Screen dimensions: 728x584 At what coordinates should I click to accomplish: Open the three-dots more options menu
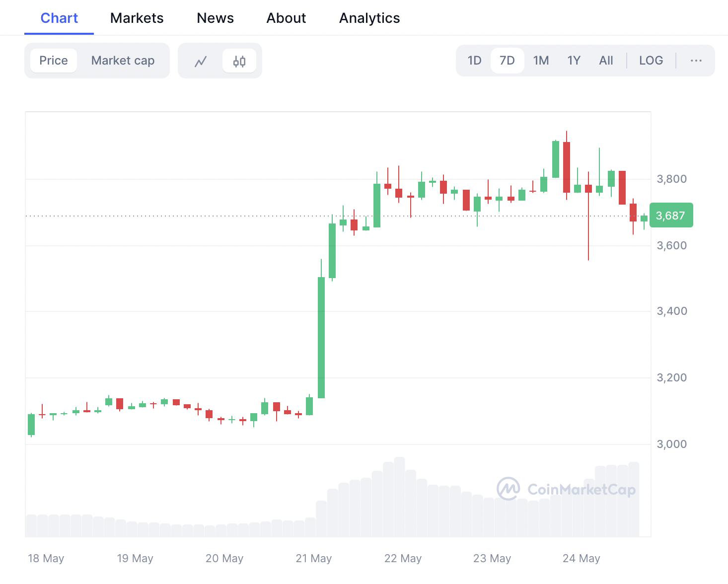tap(696, 61)
